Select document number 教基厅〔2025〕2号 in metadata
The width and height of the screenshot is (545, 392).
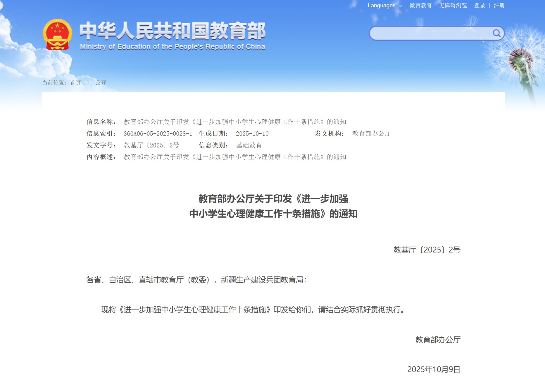pyautogui.click(x=151, y=145)
